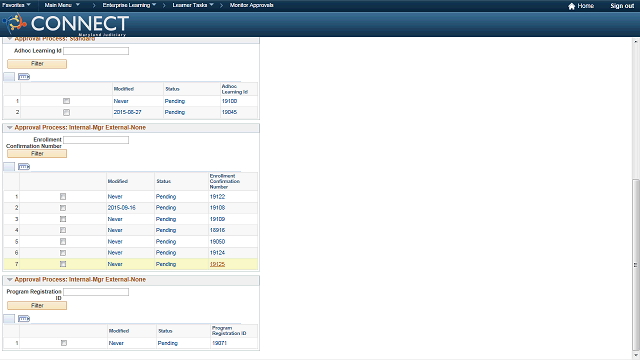The width and height of the screenshot is (640, 360).
Task: Filter by Adhoc Learning Id
Action: click(x=37, y=64)
